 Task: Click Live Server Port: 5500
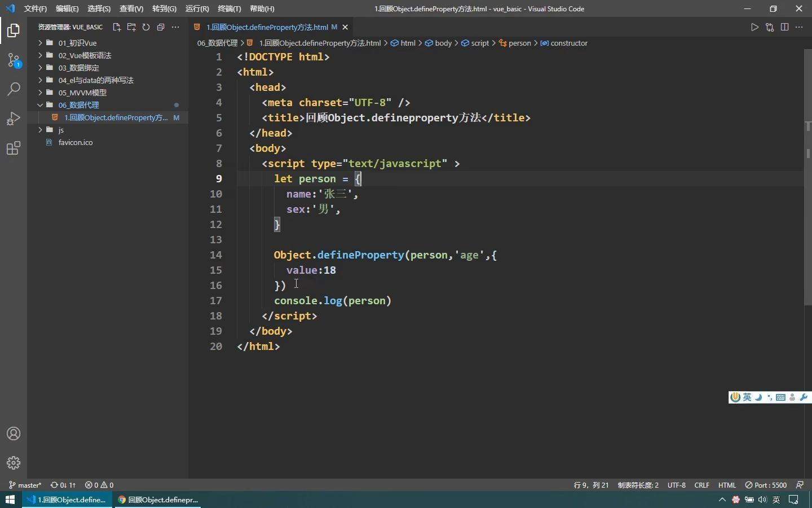pos(766,485)
